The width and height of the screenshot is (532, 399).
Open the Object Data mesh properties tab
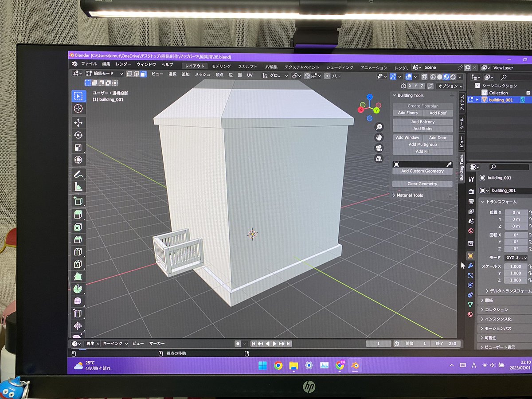[471, 305]
